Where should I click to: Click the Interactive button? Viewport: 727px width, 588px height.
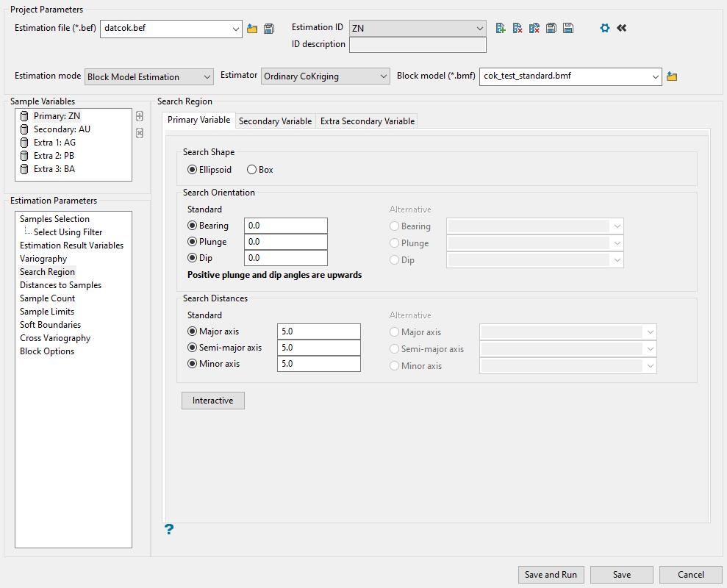click(212, 401)
